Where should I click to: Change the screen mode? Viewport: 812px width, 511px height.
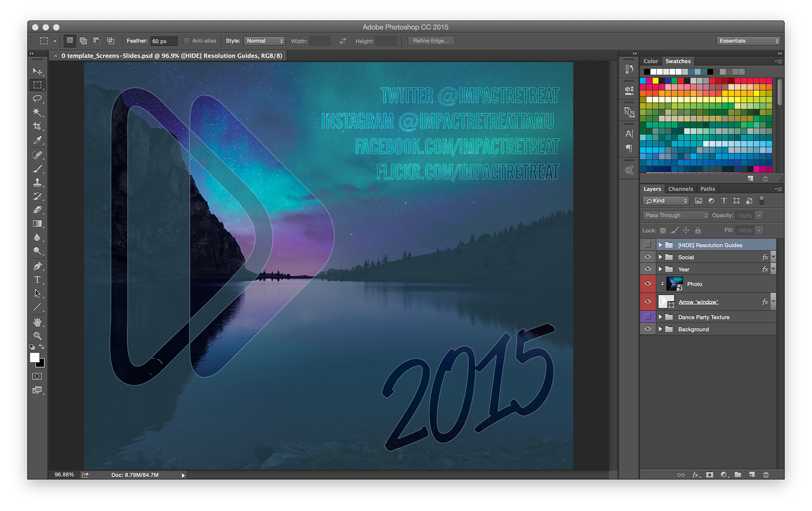pyautogui.click(x=37, y=390)
